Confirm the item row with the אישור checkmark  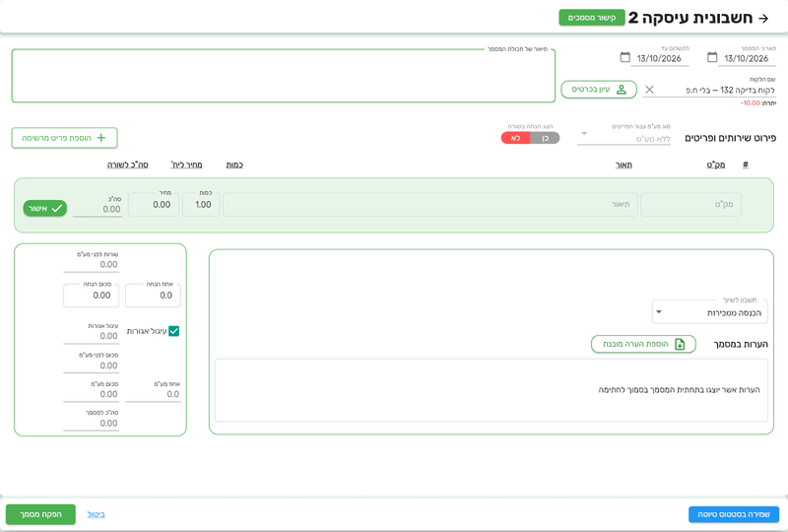point(45,208)
